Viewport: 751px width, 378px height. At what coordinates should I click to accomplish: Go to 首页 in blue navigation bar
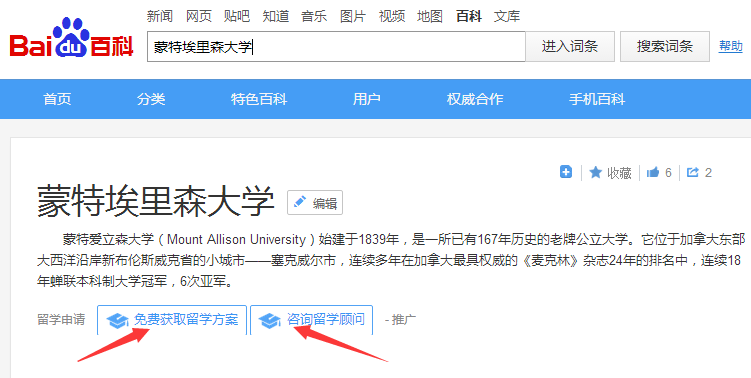click(x=57, y=99)
